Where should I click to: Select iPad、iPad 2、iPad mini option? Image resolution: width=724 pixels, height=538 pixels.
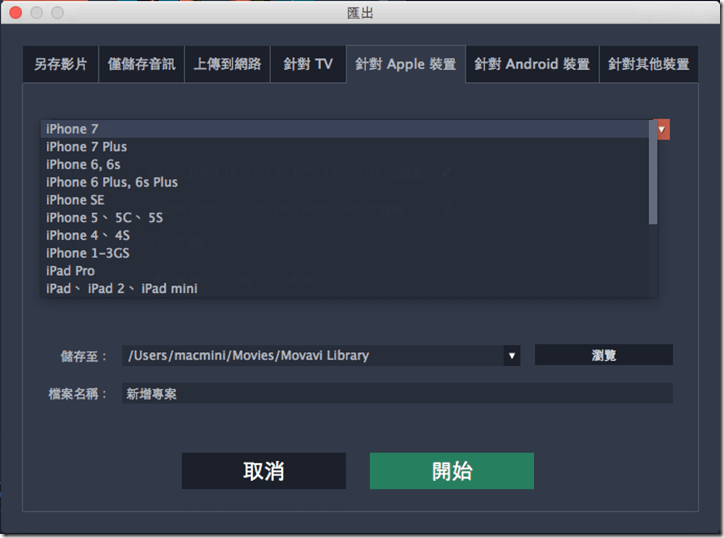pyautogui.click(x=345, y=289)
